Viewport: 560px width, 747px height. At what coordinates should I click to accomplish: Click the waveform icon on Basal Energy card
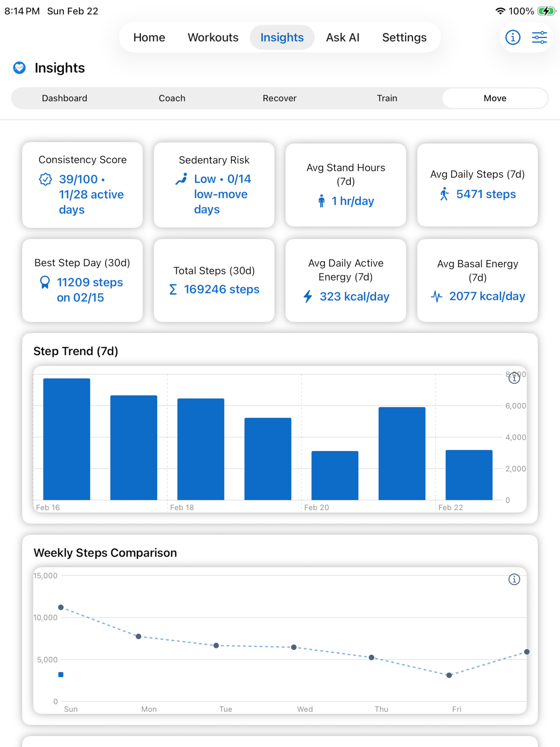436,296
